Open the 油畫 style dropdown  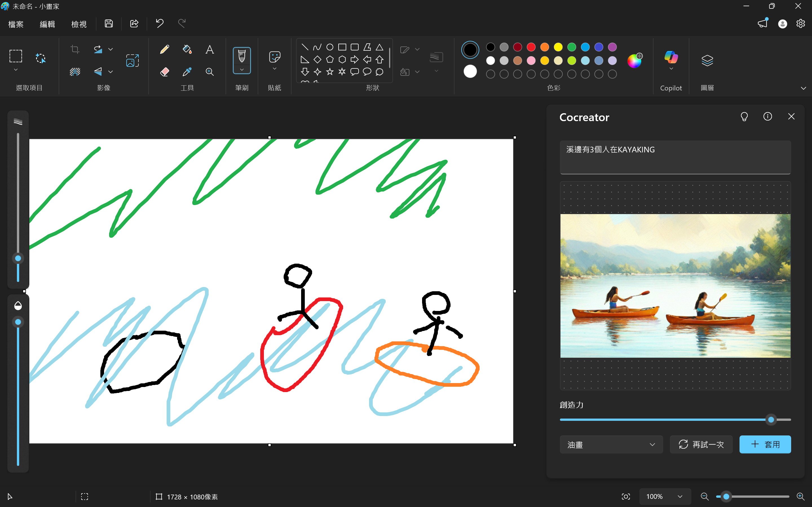click(611, 445)
